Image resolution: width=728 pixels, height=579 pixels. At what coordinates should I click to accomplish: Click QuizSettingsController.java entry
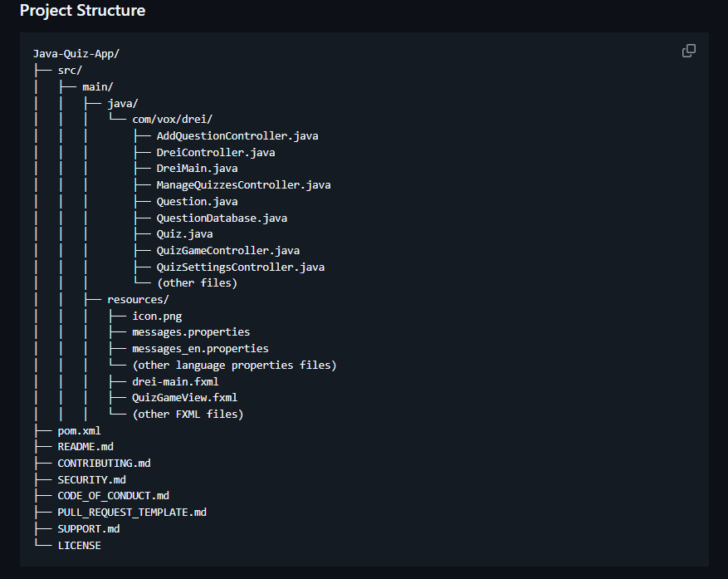click(241, 267)
